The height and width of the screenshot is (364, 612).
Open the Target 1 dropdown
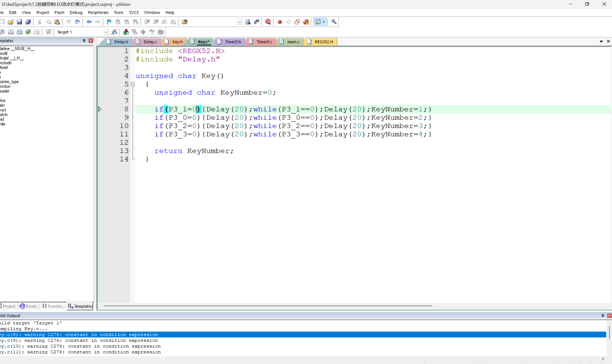point(106,32)
